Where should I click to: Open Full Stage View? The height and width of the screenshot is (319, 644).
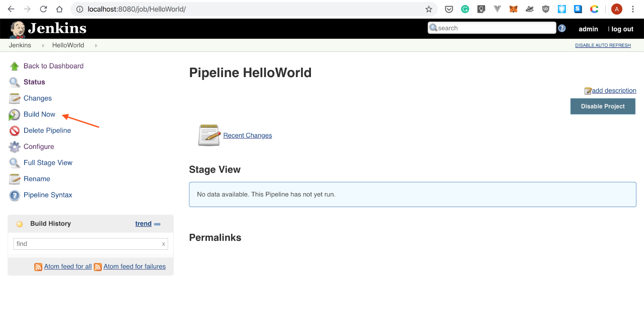coord(48,163)
